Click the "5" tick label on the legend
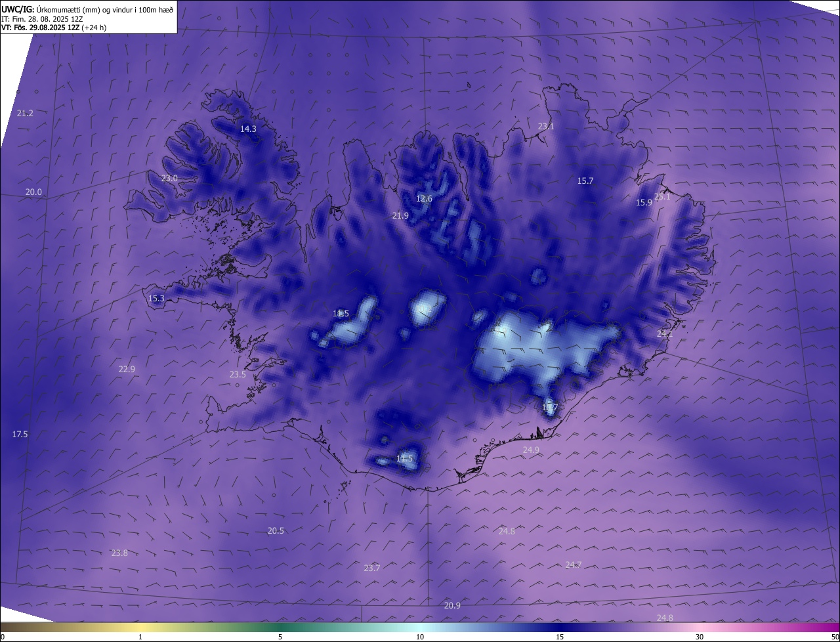 coord(280,637)
